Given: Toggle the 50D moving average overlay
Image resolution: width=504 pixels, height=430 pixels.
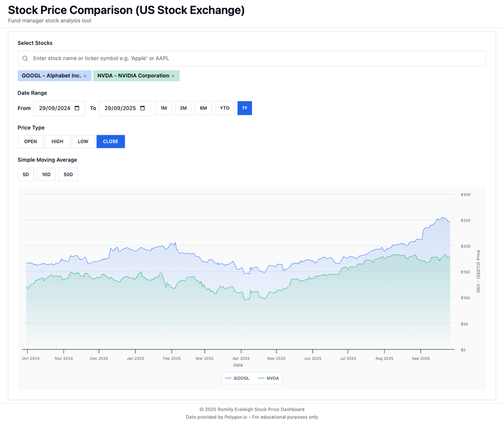Looking at the screenshot, I should [68, 174].
